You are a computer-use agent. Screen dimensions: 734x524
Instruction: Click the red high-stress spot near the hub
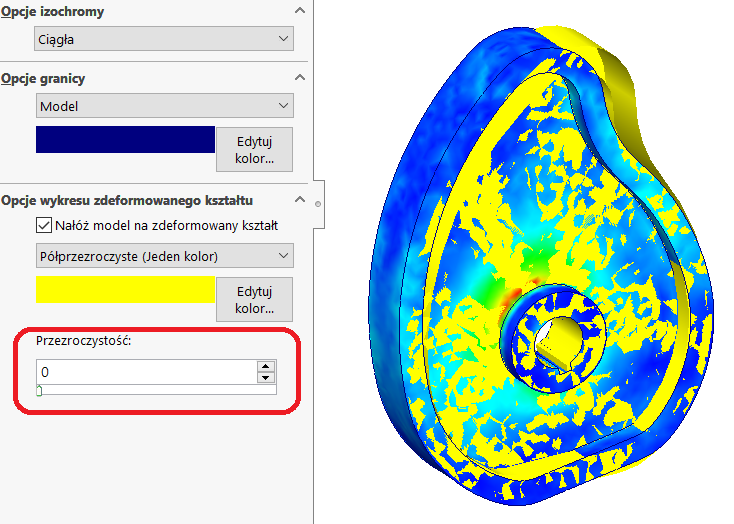(514, 295)
